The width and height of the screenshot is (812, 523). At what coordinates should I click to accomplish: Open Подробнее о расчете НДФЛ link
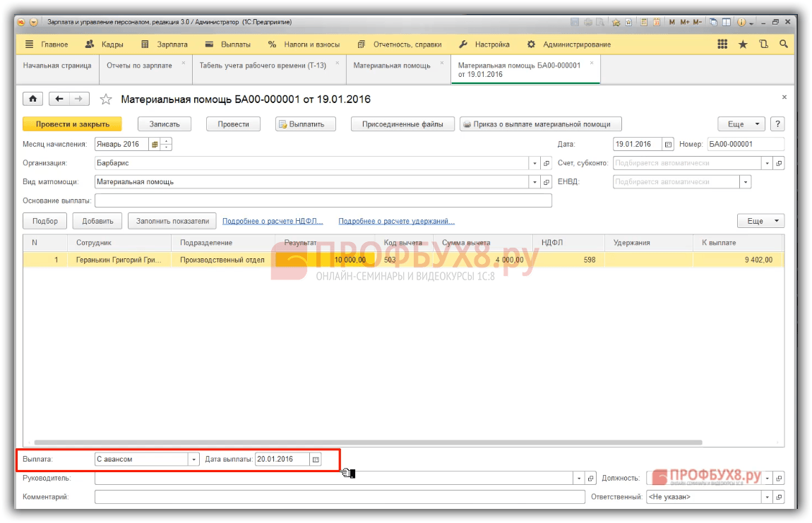pos(273,221)
